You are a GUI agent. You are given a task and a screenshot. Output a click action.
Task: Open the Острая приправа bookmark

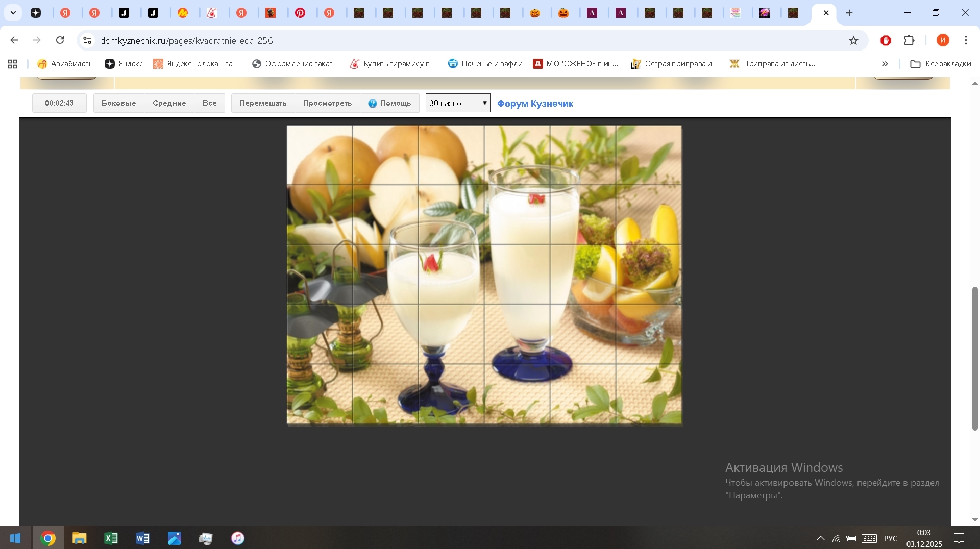(674, 64)
